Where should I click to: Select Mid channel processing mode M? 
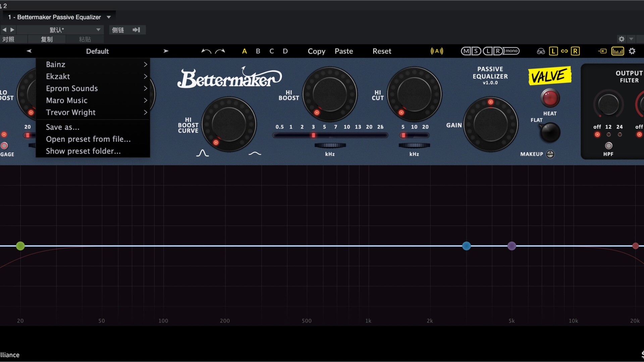[466, 51]
